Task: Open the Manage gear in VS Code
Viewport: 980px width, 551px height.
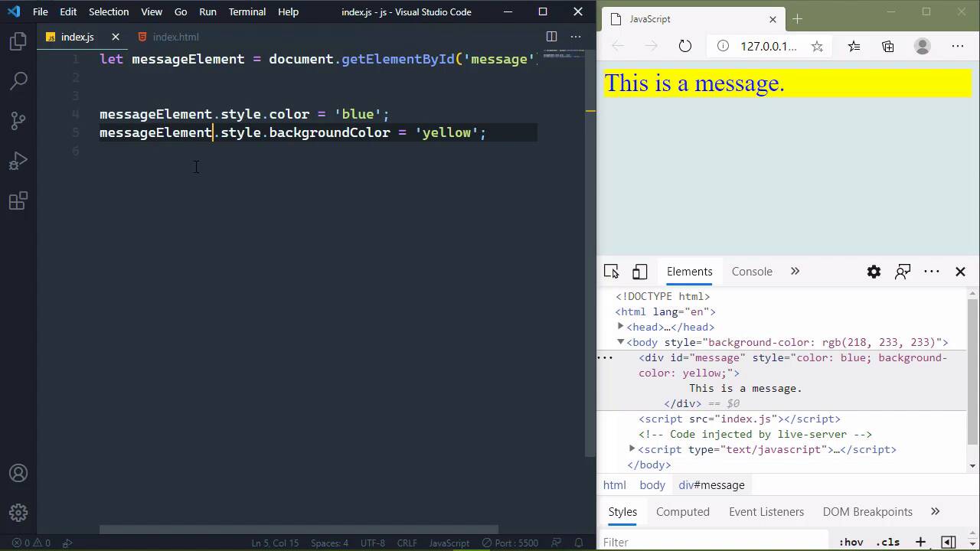Action: (18, 513)
